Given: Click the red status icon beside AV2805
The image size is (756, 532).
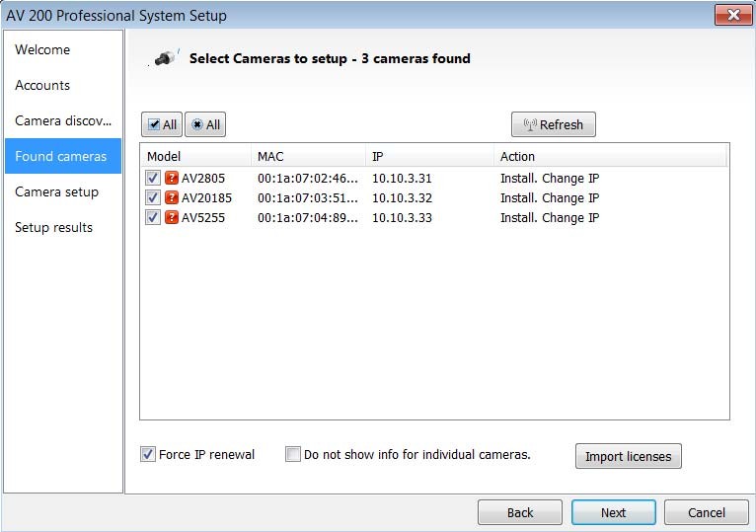Looking at the screenshot, I should pyautogui.click(x=172, y=179).
